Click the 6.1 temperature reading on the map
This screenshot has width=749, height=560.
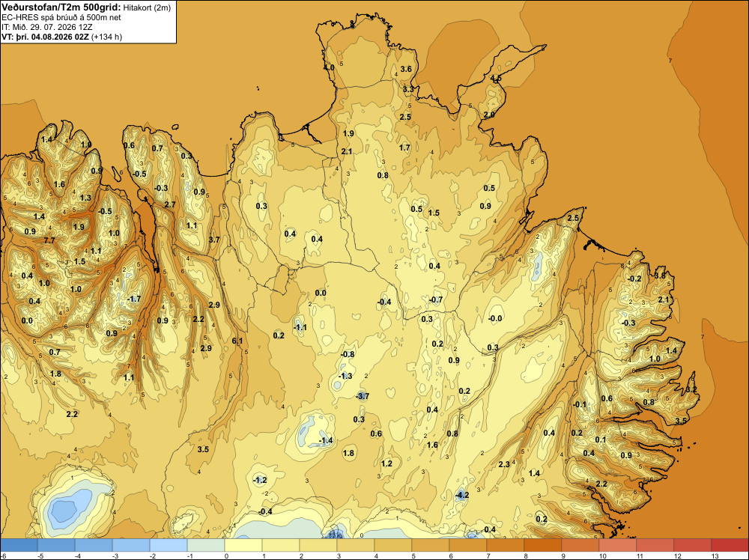[237, 341]
